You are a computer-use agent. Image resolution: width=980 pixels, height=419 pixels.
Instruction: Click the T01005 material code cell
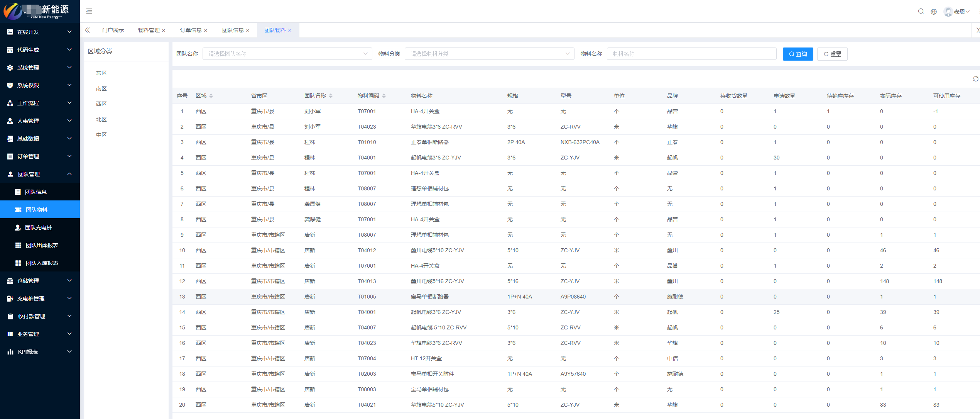[x=367, y=297]
